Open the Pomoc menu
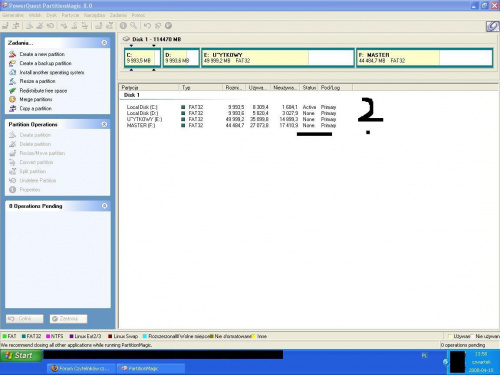The height and width of the screenshot is (375, 500). coord(138,15)
